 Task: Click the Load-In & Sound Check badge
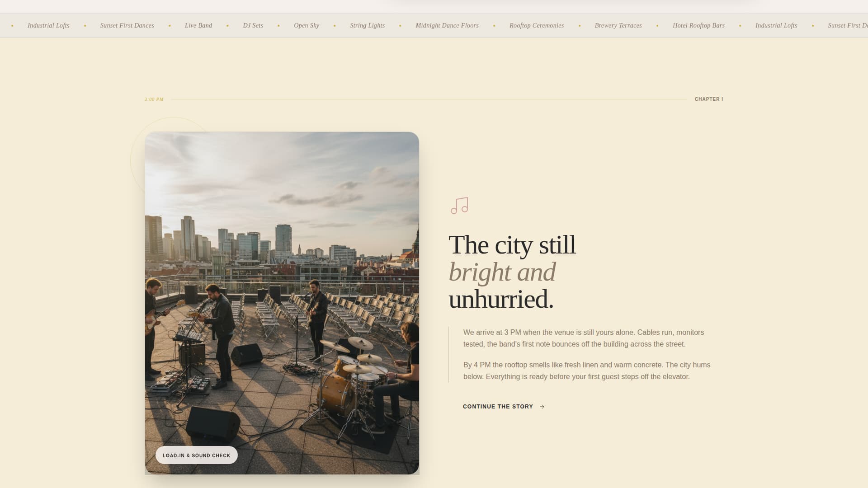[196, 455]
